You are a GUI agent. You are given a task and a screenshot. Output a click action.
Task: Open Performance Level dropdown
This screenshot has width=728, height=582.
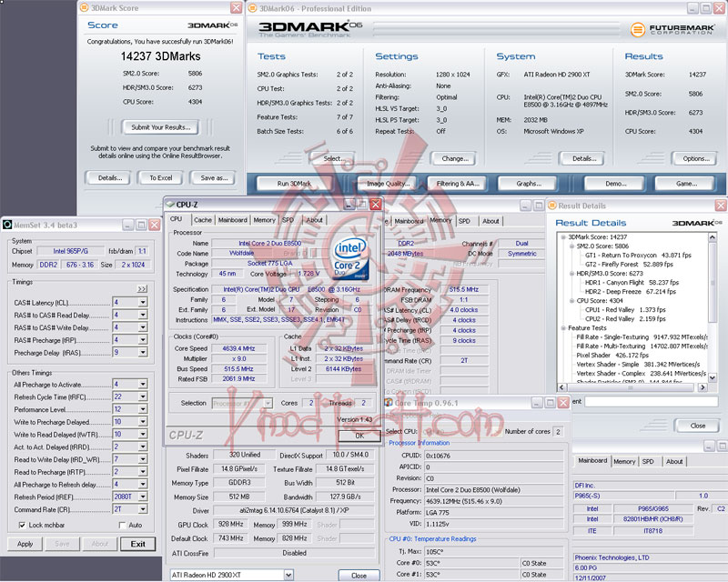point(143,409)
